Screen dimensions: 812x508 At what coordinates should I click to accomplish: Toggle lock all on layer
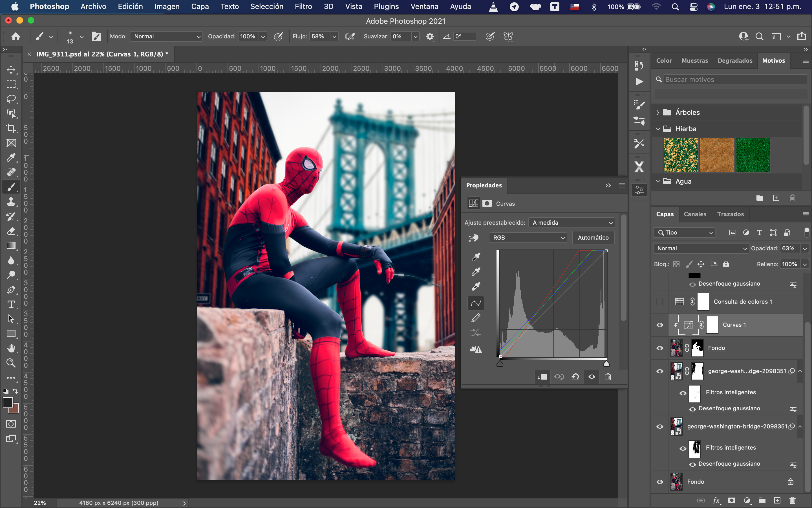[x=726, y=264]
